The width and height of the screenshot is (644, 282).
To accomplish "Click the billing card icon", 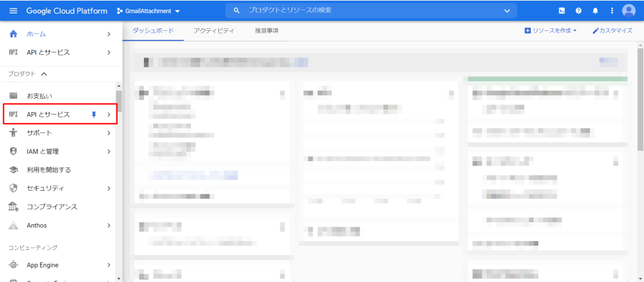I will 13,96.
